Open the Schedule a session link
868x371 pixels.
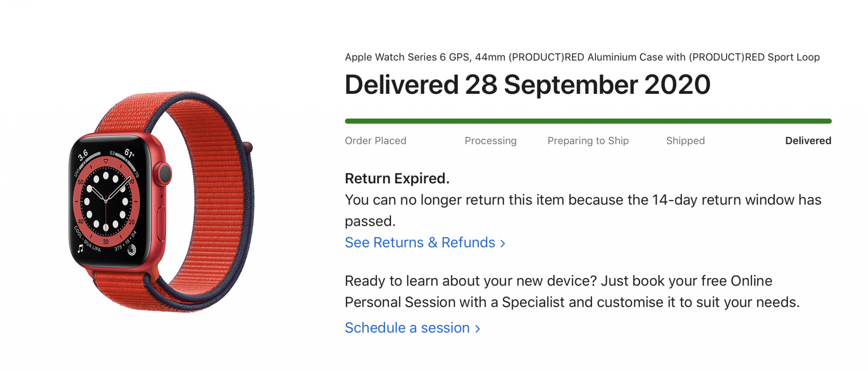pyautogui.click(x=407, y=328)
